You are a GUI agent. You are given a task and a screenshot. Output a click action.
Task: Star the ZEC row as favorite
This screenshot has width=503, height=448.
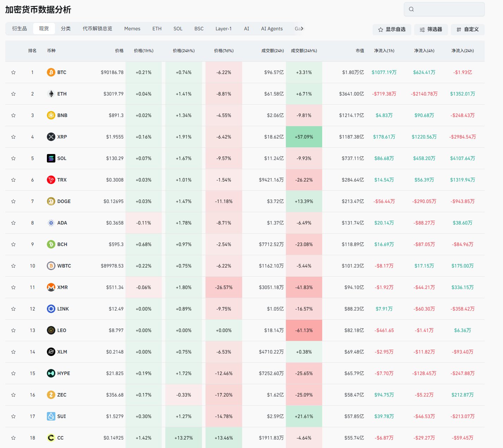13,395
